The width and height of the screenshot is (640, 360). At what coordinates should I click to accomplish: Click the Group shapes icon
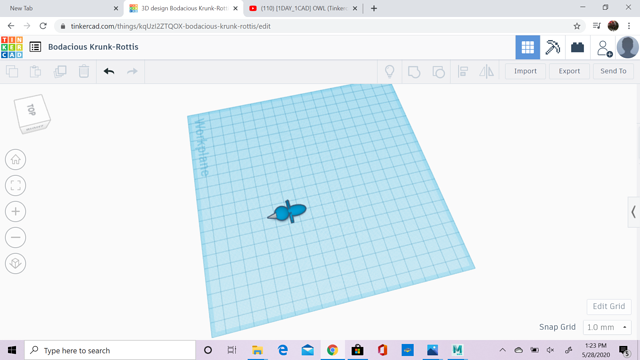coord(414,72)
